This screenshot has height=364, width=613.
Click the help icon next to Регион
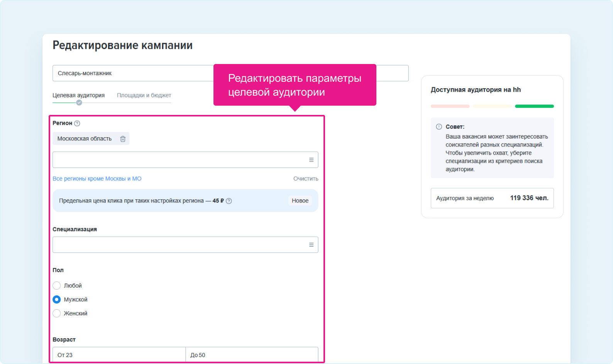coord(77,123)
